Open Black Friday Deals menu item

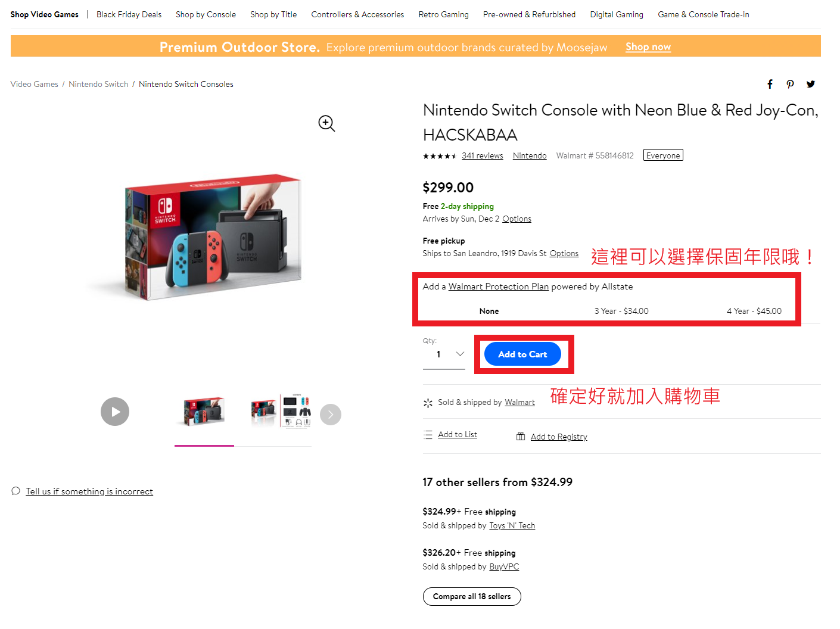(x=129, y=14)
